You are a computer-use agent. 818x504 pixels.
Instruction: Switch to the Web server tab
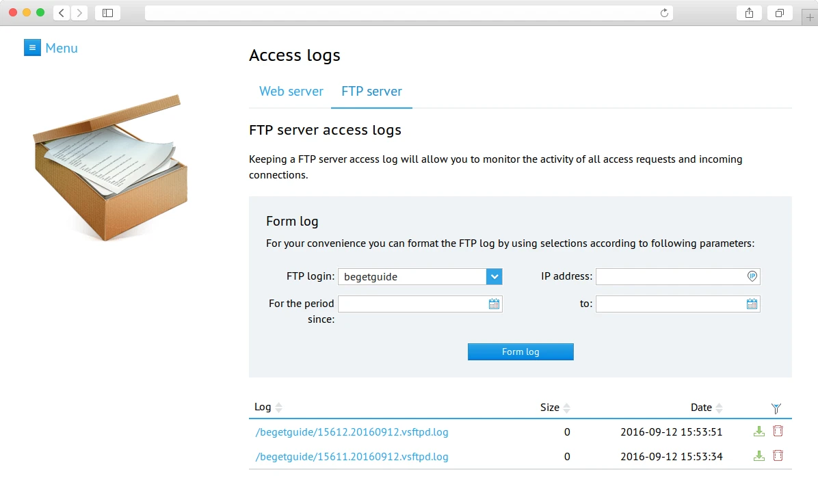[x=291, y=91]
